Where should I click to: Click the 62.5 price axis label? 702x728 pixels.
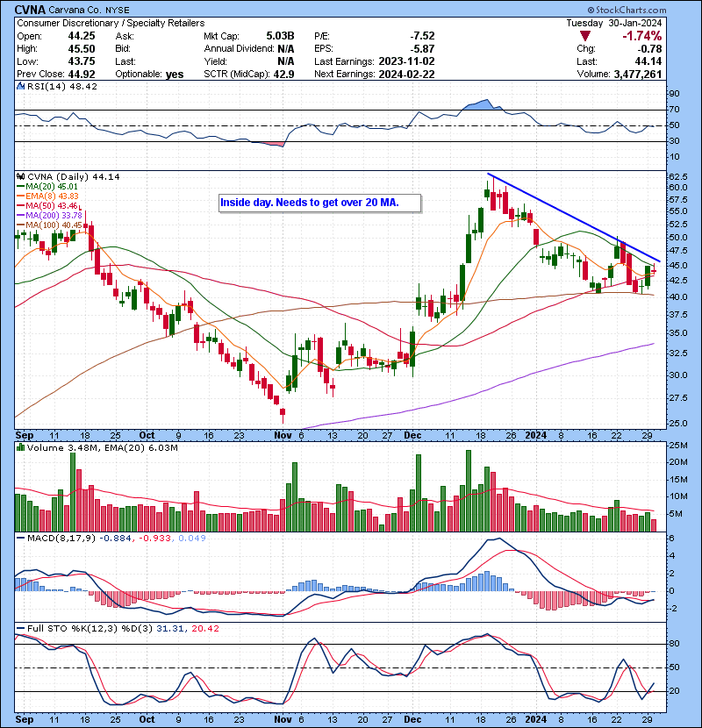677,177
